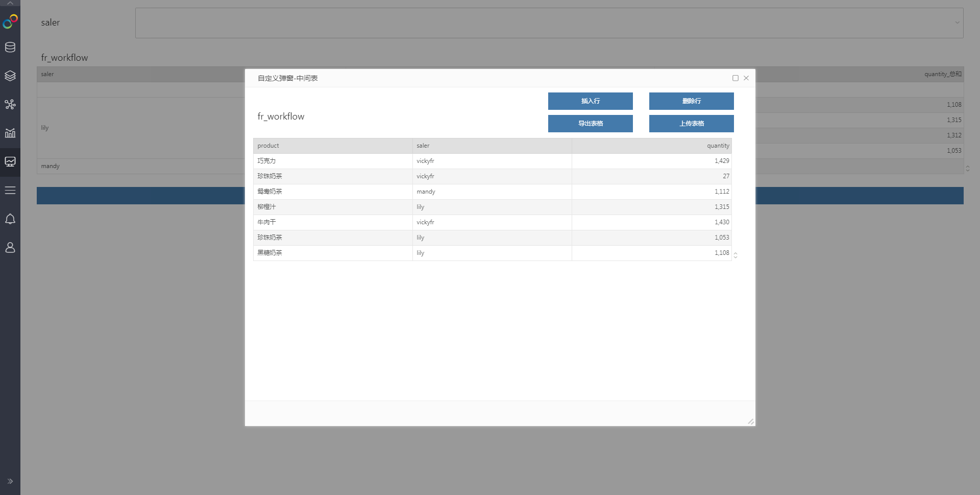Click the FineBI logo icon in sidebar

(10, 21)
